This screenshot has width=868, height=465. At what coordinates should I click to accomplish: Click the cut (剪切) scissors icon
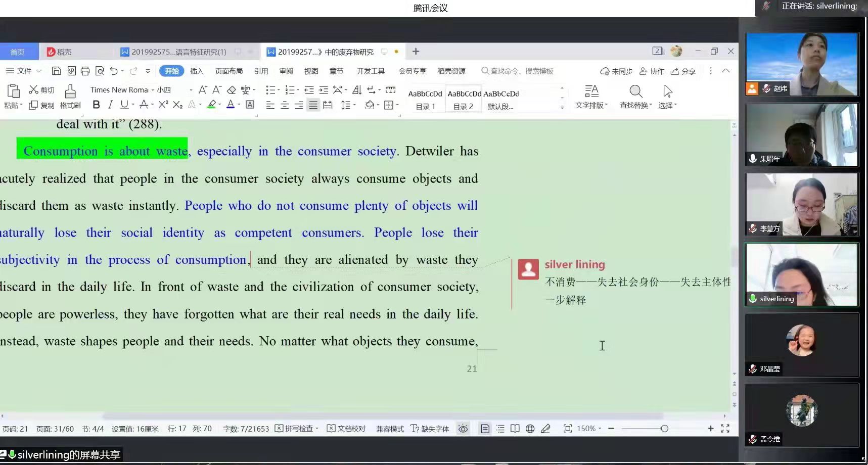point(34,89)
